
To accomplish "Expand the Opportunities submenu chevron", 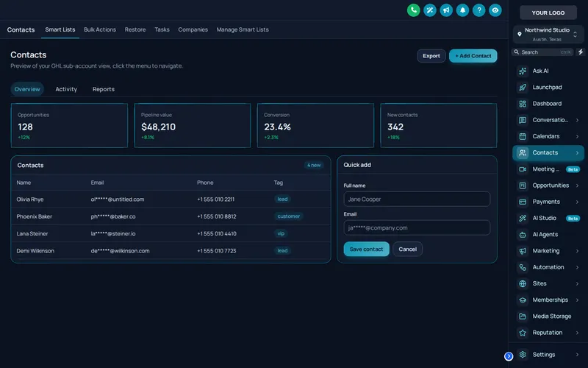I will click(x=577, y=185).
